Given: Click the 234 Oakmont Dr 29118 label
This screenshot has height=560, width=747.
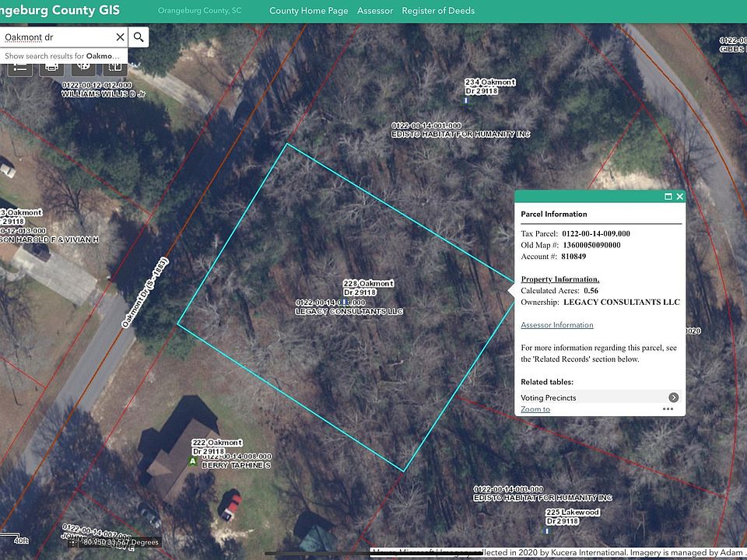Looking at the screenshot, I should tap(490, 86).
